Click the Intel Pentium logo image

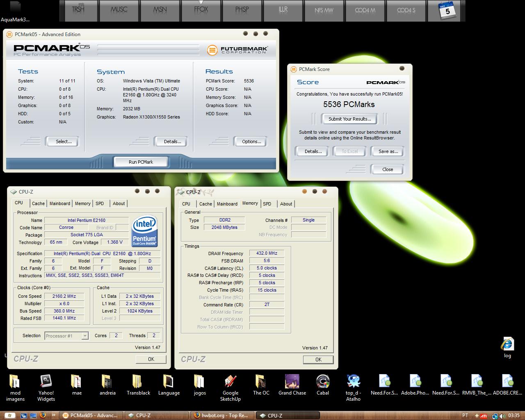[x=145, y=232]
